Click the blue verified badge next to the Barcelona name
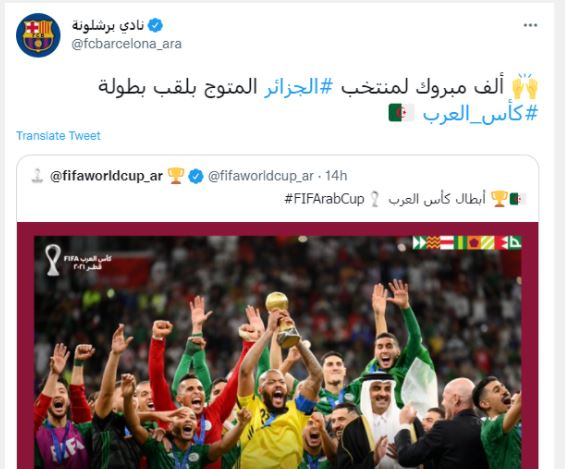565x469 pixels. click(155, 25)
